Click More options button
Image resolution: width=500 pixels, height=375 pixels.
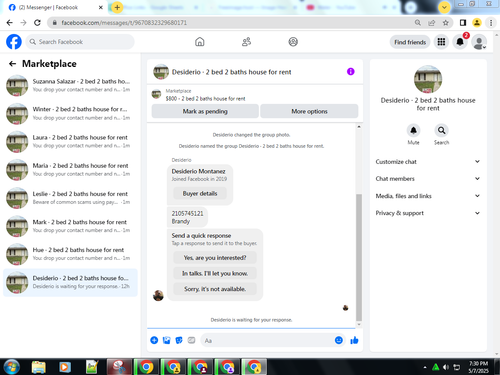[309, 111]
